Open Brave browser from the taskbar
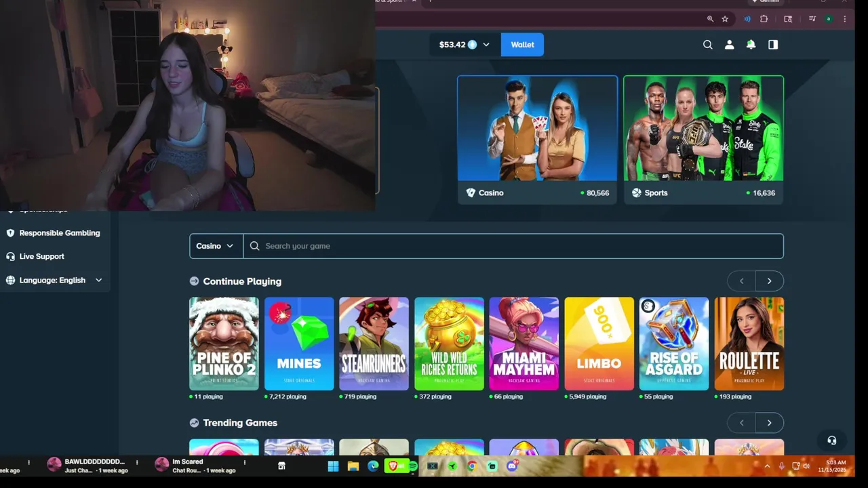The image size is (868, 488). [393, 466]
